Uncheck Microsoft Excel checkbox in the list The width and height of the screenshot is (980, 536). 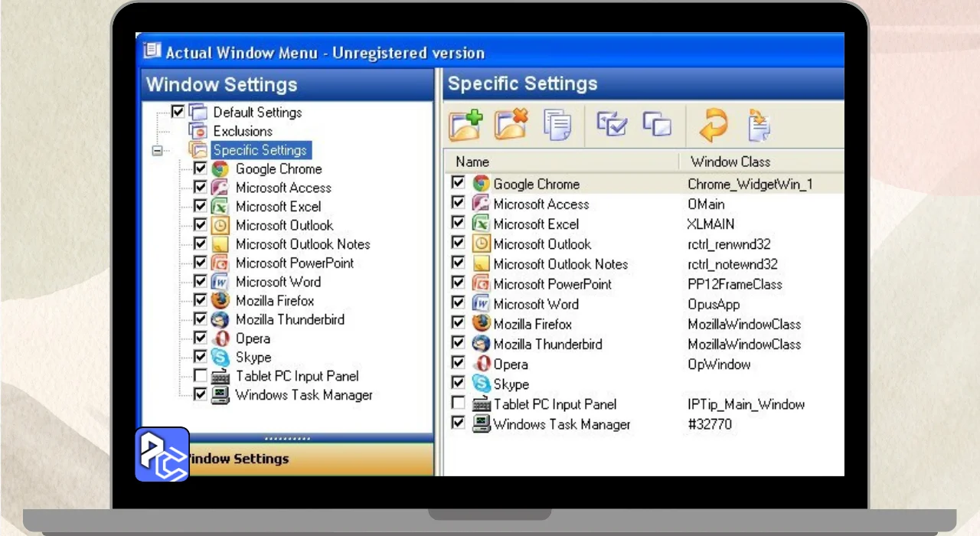(x=458, y=223)
